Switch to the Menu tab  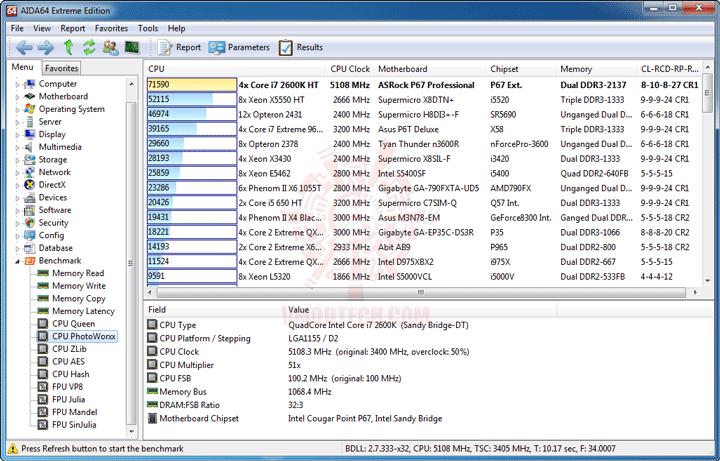coord(22,67)
